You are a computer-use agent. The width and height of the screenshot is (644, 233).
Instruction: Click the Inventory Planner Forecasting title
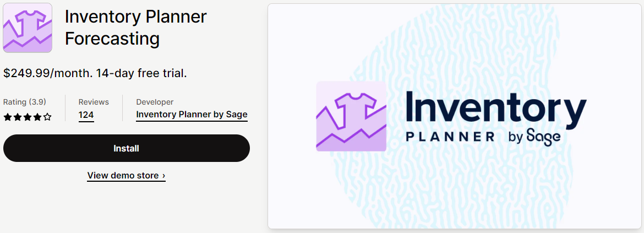tap(135, 28)
